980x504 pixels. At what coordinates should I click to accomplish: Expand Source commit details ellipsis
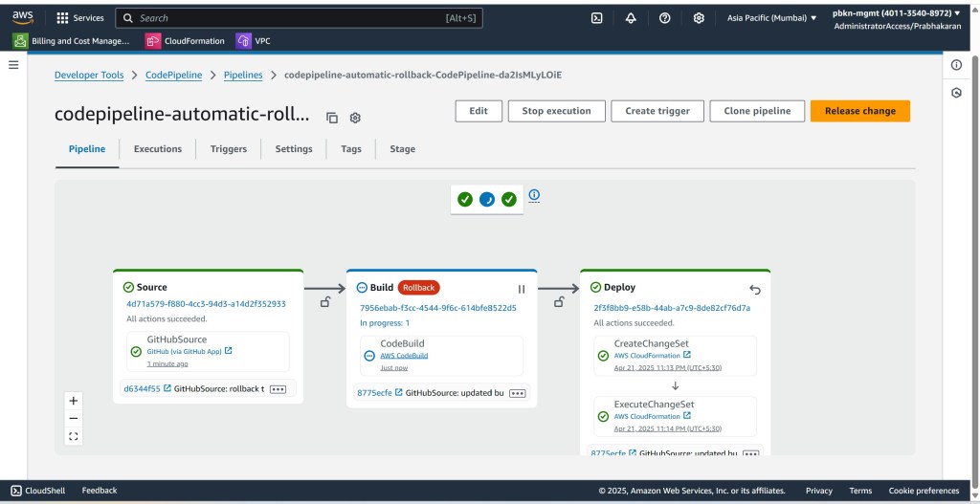click(278, 389)
